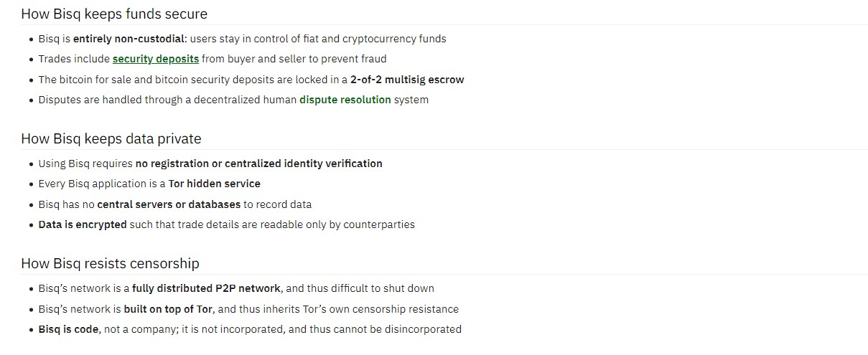Click the bullet line starting 'Trades include'

(x=213, y=59)
